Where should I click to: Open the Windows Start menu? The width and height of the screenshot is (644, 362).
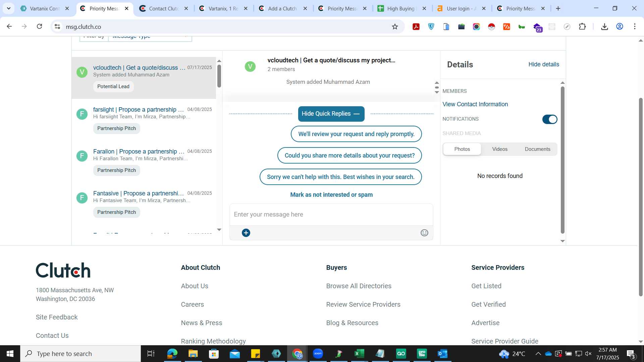click(10, 354)
